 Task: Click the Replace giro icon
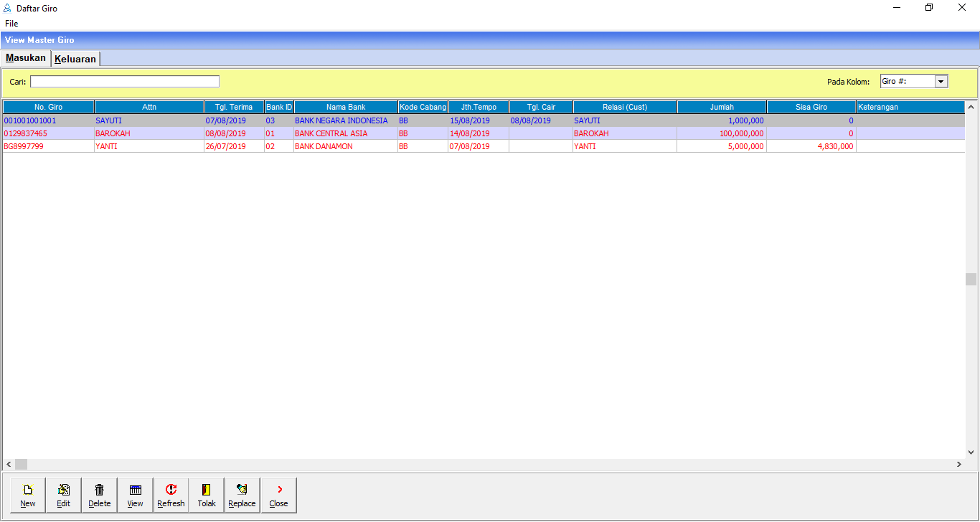242,490
